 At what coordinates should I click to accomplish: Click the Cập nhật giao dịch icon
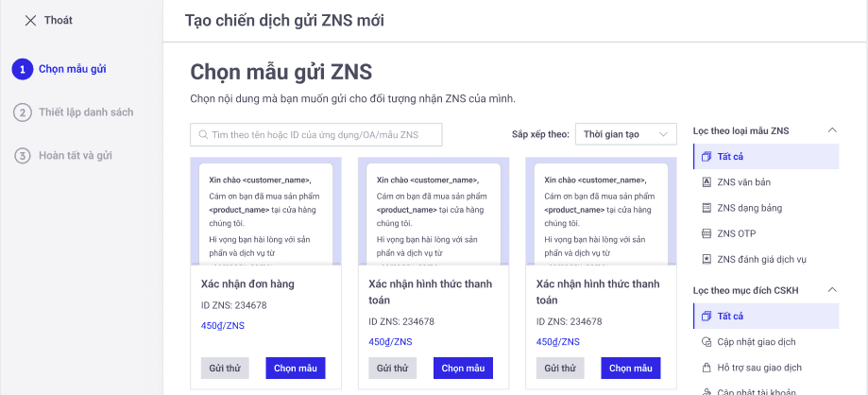pos(706,341)
